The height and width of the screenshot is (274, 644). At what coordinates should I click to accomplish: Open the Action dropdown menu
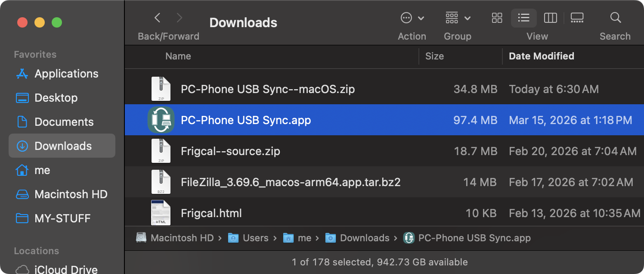pyautogui.click(x=412, y=18)
